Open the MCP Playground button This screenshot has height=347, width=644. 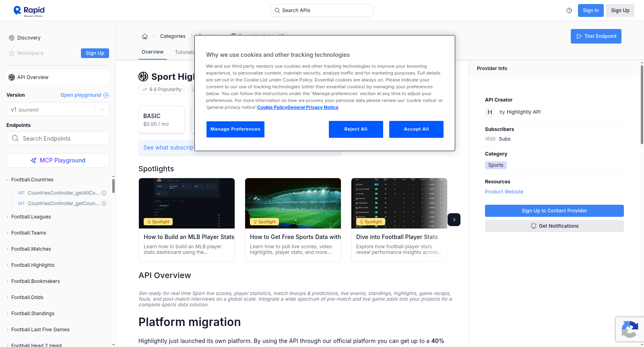pos(58,160)
